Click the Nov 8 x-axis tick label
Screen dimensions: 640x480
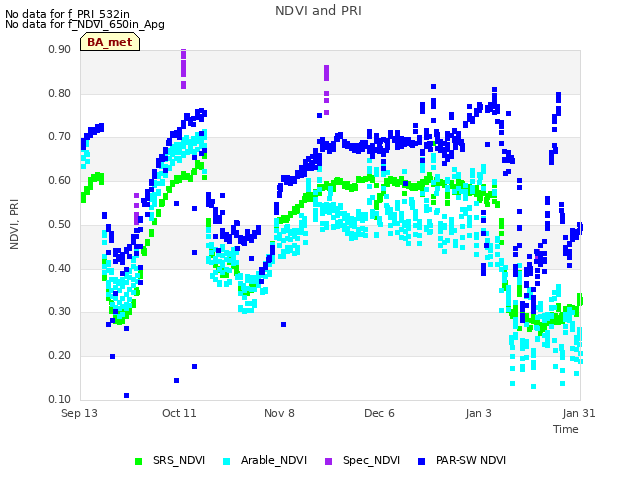click(279, 413)
